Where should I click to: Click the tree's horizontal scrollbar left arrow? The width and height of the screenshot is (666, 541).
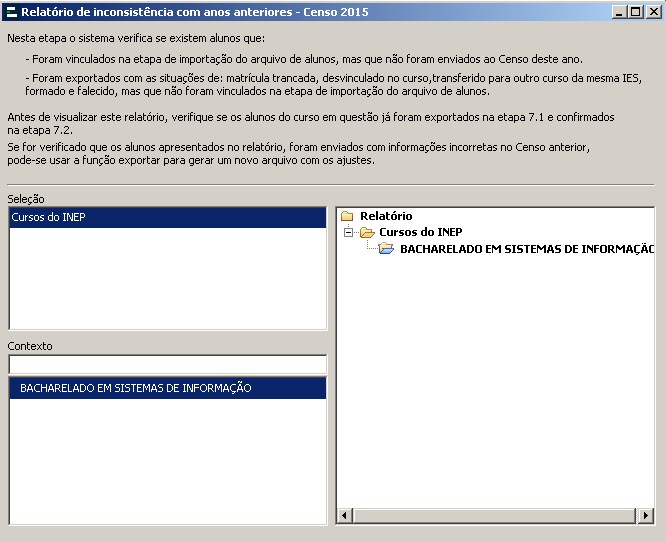click(x=345, y=516)
